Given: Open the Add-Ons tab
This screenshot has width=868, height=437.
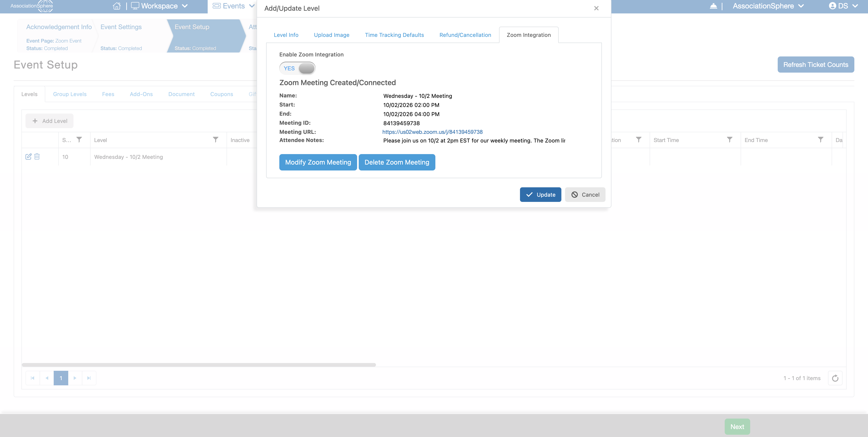Looking at the screenshot, I should pos(141,94).
